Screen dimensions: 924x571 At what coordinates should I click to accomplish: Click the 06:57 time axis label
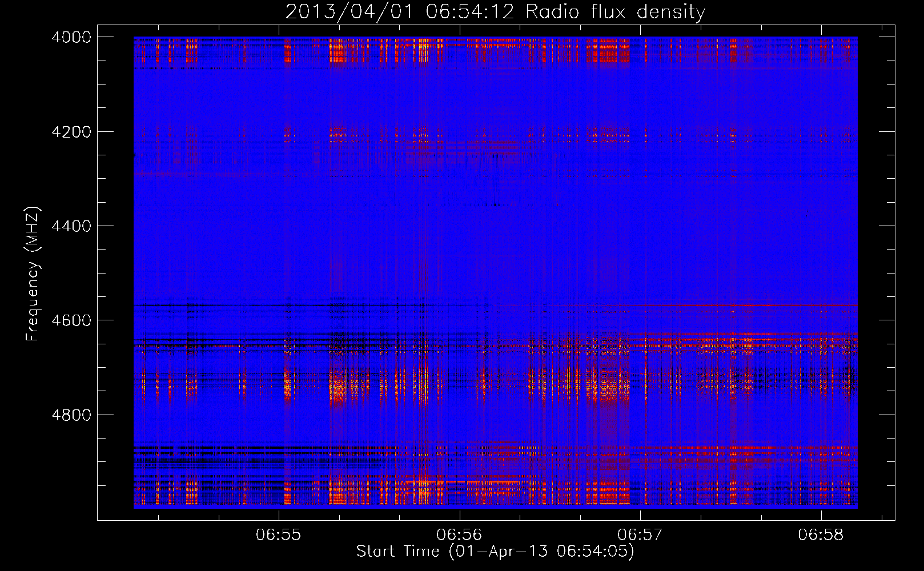point(640,535)
